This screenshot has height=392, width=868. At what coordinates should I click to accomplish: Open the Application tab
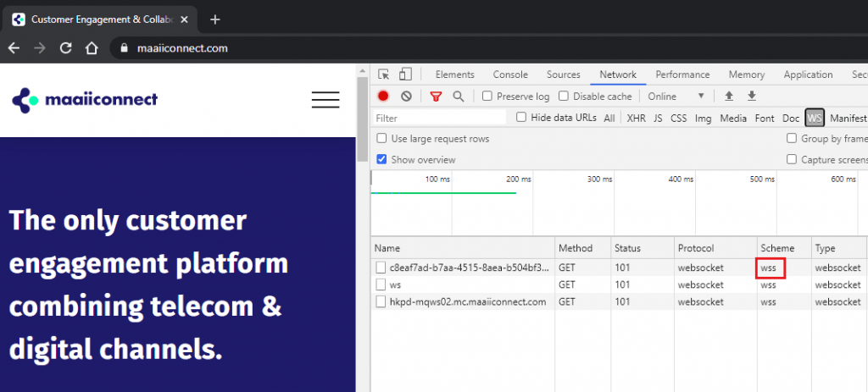(x=808, y=75)
